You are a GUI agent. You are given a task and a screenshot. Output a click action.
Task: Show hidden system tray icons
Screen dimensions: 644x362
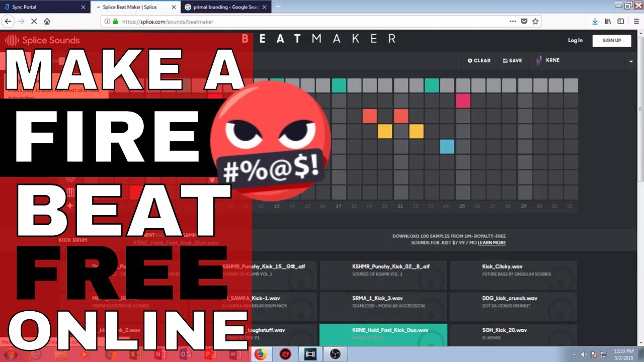pyautogui.click(x=574, y=354)
